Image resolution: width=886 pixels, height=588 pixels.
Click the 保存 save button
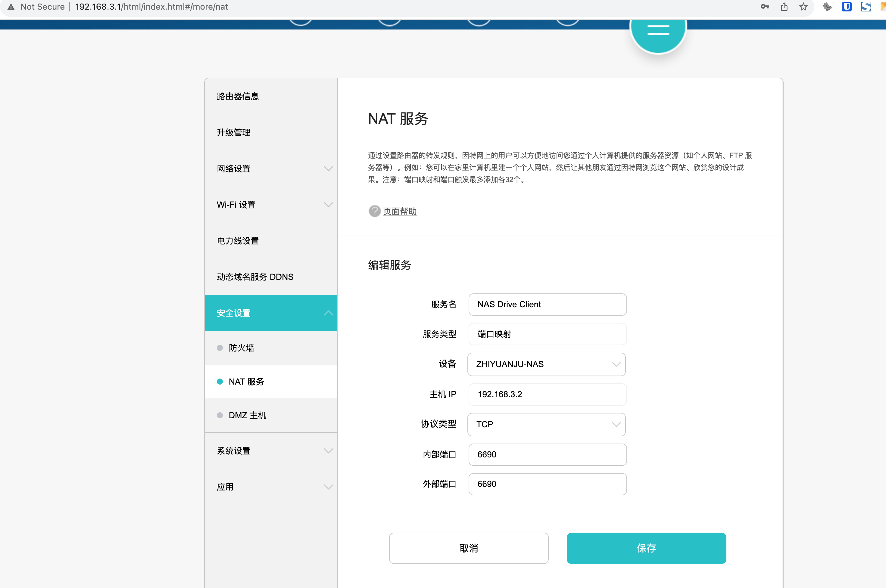tap(646, 548)
